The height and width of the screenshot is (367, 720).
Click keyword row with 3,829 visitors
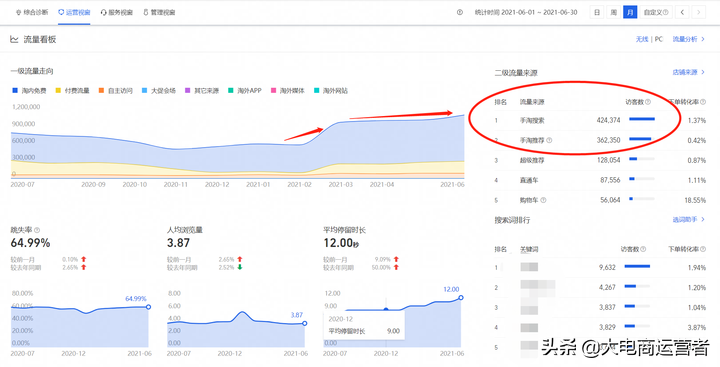pos(600,327)
